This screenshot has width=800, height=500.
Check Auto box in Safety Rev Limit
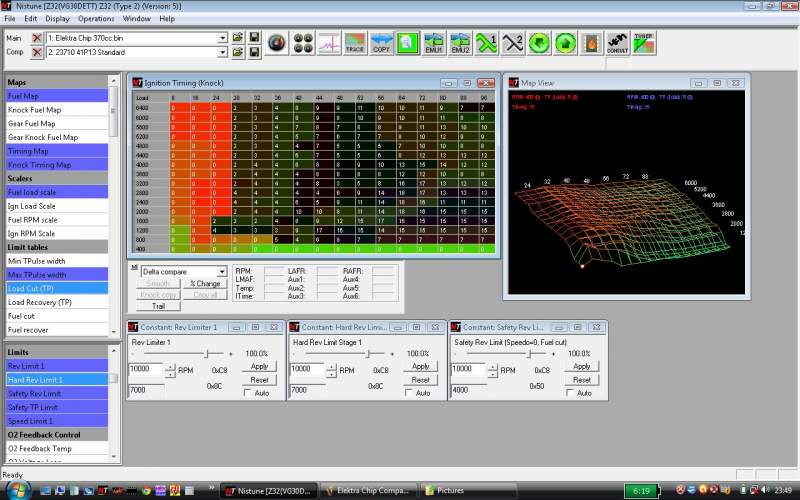pos(571,393)
